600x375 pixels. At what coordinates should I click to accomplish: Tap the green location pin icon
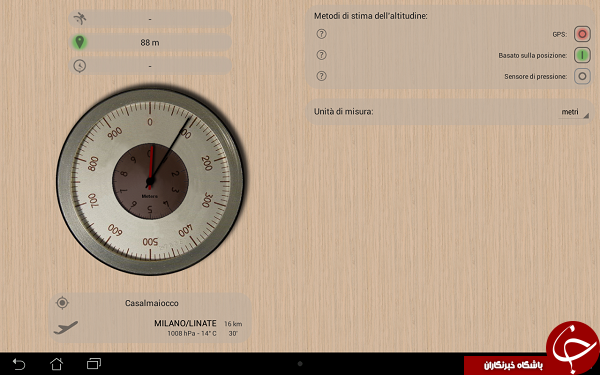pos(79,42)
